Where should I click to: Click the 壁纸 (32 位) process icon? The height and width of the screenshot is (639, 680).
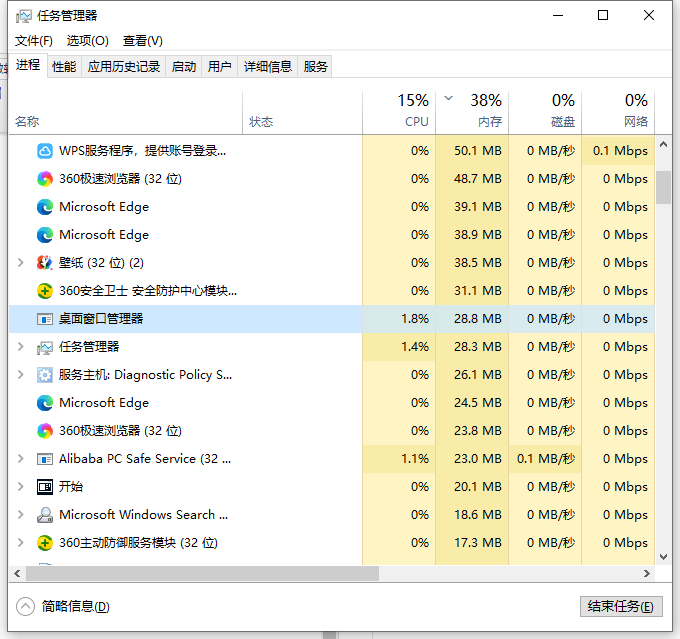coord(45,263)
